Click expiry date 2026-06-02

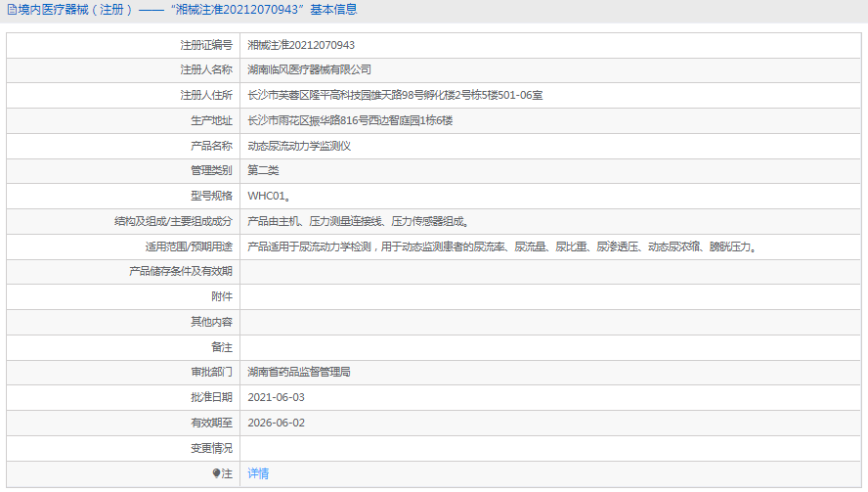click(x=276, y=423)
